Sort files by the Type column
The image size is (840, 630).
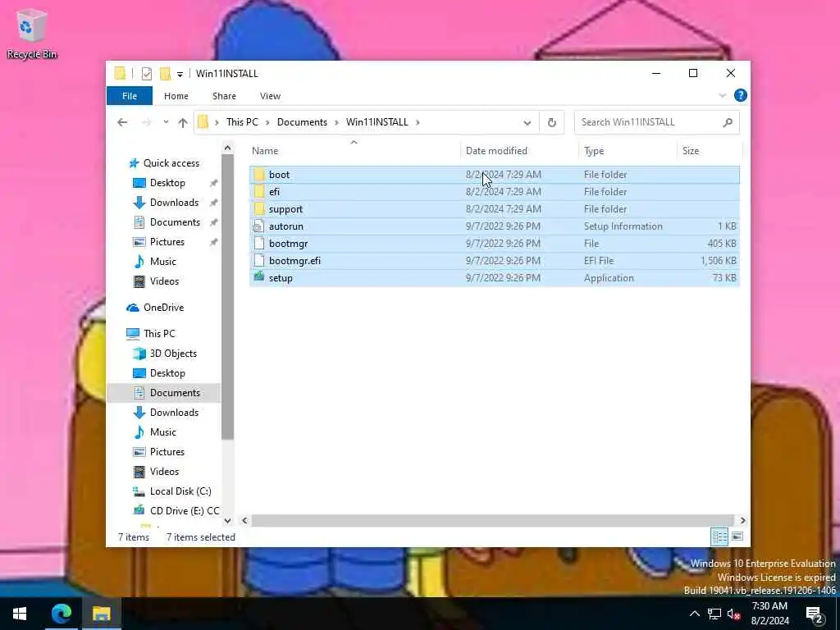pos(628,151)
